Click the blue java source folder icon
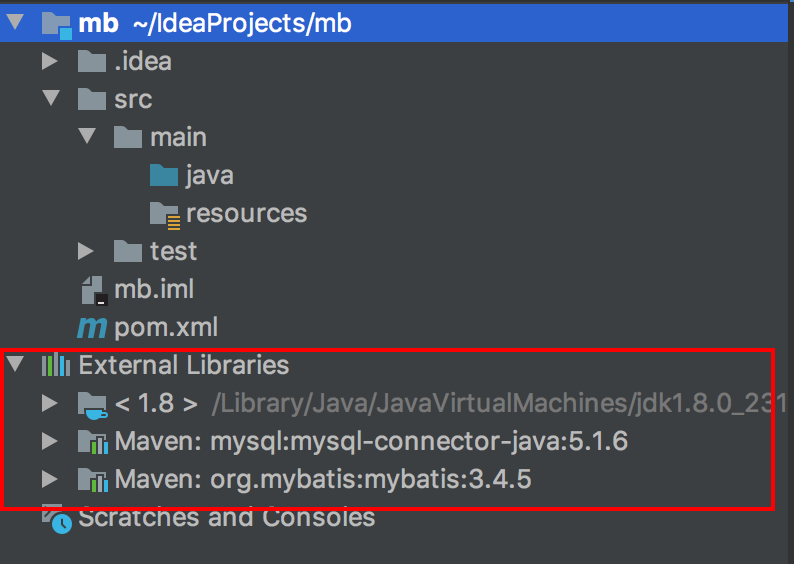The width and height of the screenshot is (794, 564). 164,176
